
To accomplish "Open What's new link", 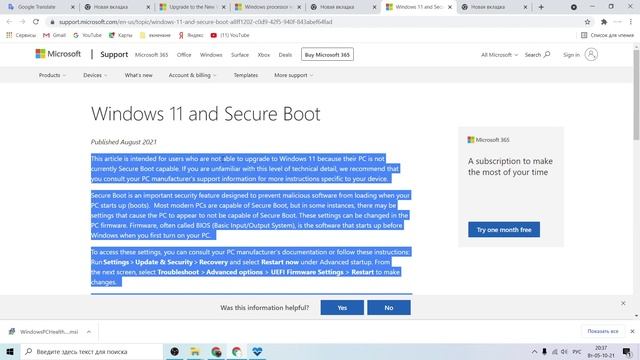I will [138, 75].
